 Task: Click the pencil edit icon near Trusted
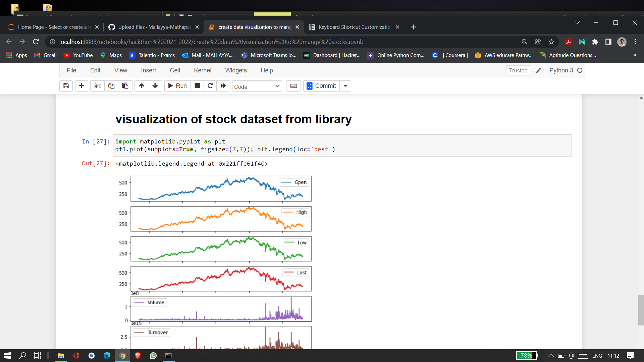(x=538, y=70)
